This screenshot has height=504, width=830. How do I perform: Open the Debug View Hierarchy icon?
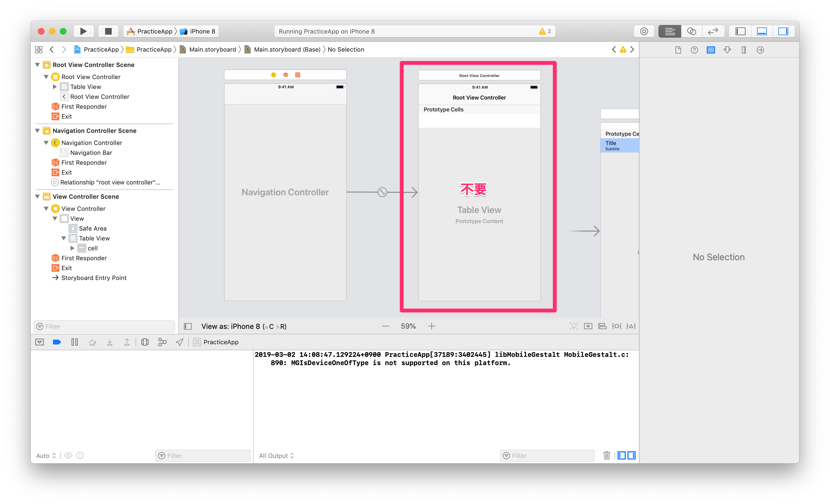coord(145,342)
